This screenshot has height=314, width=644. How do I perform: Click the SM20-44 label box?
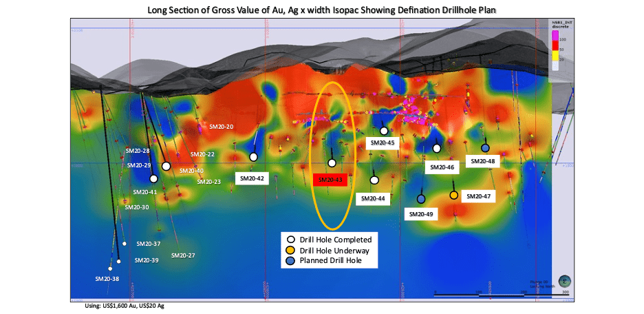pyautogui.click(x=373, y=198)
